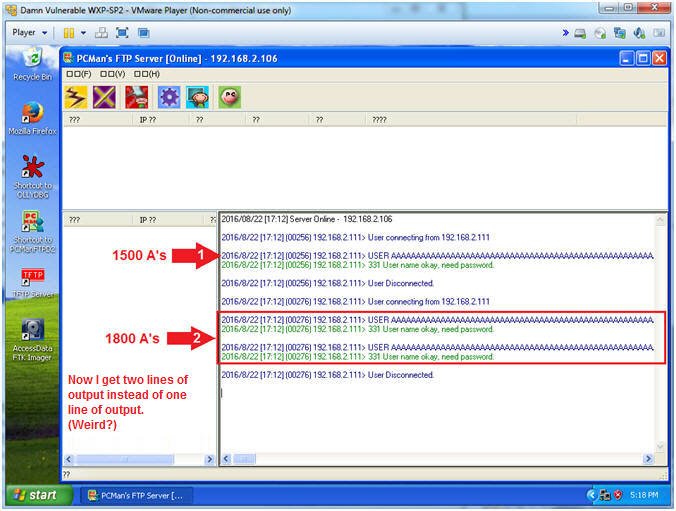
Task: Select AccessData FTK Imager desktop icon
Action: 32,339
